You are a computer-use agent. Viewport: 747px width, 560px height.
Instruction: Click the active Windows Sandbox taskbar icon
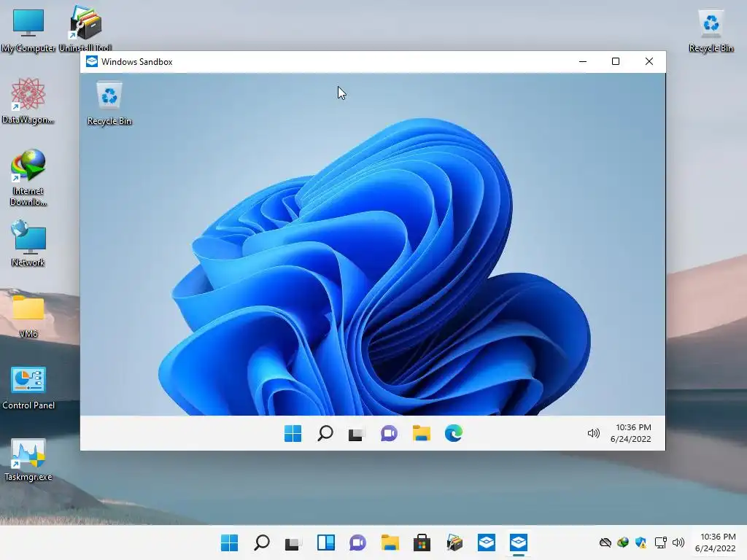(519, 542)
